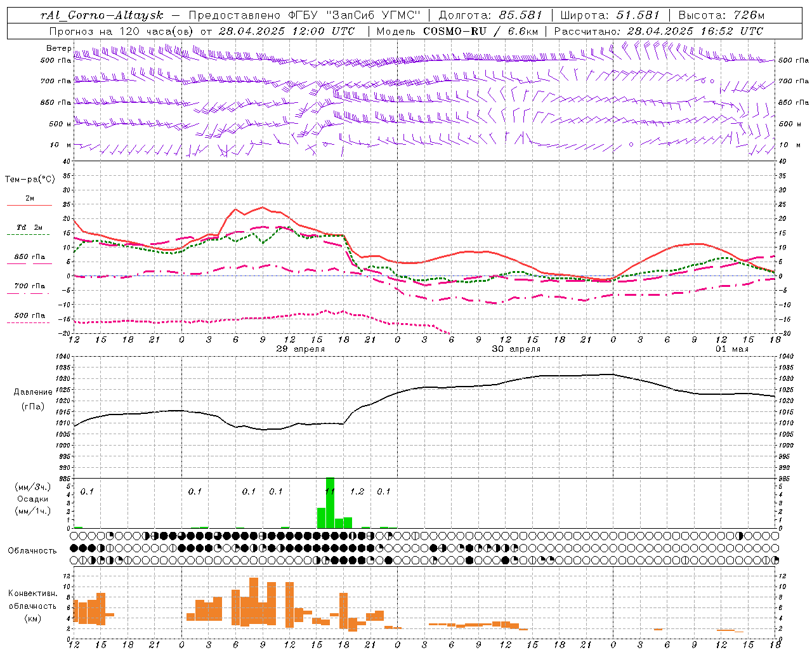Click the forecast start text 28.04.2025 12:00 UTC
This screenshot has width=812, height=650.
pyautogui.click(x=286, y=31)
